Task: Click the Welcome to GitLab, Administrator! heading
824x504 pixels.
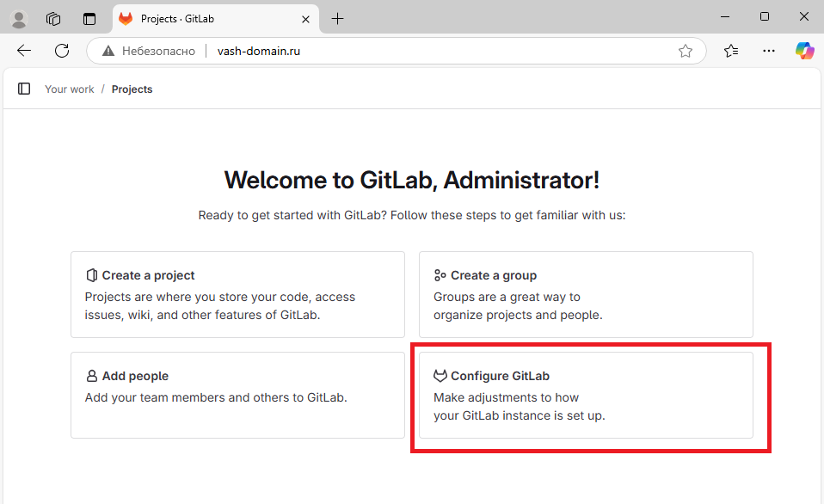Action: 412,181
